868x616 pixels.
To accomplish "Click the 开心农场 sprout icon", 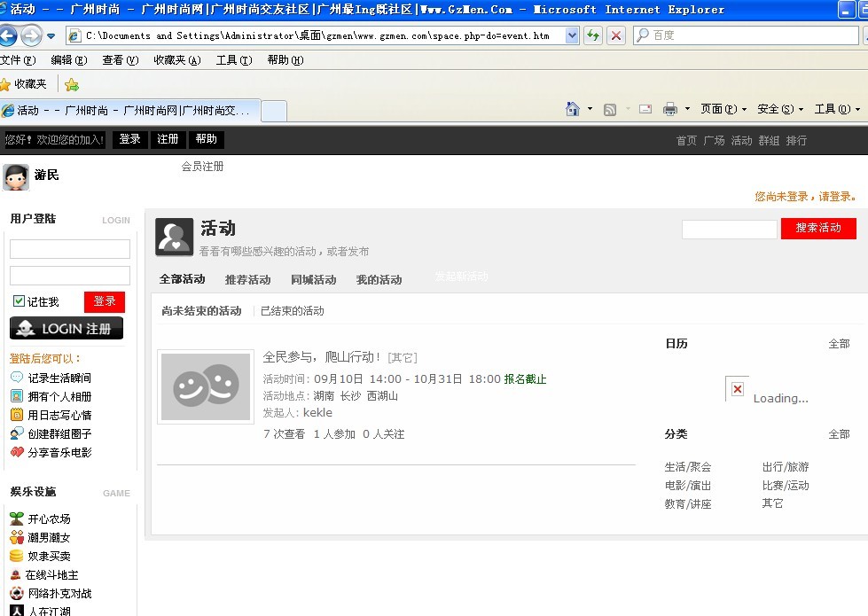I will click(x=17, y=519).
